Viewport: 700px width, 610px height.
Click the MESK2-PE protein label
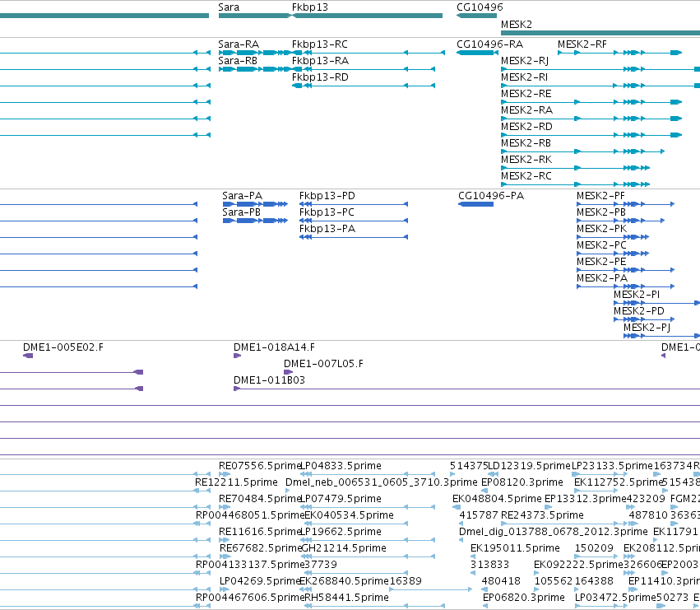tap(601, 262)
